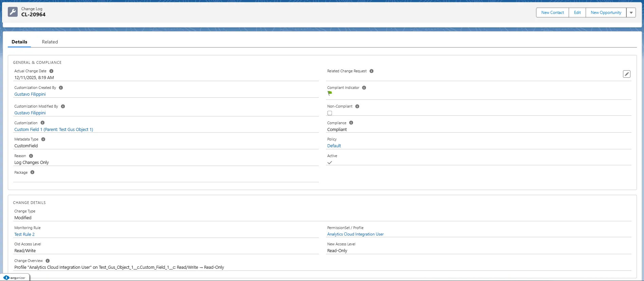Click the New Contact button
Viewport: 644px width, 281px height.
pyautogui.click(x=552, y=13)
